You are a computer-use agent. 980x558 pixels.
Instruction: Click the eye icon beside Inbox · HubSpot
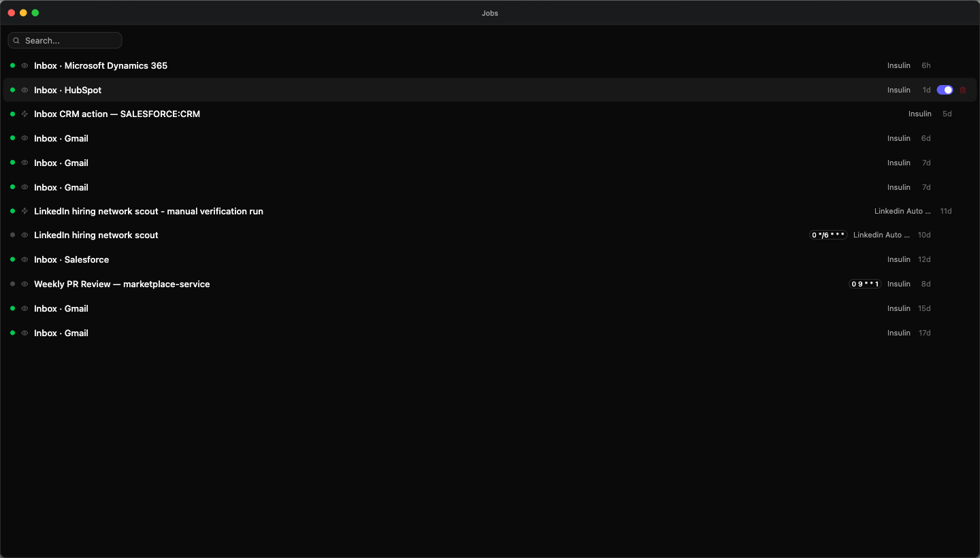click(x=24, y=90)
